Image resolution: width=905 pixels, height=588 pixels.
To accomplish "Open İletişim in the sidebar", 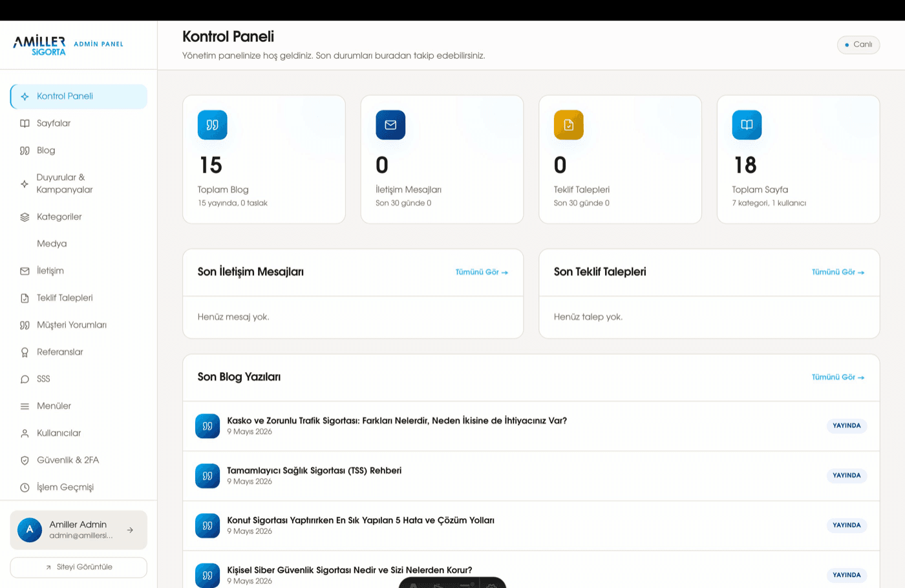I will (x=79, y=271).
